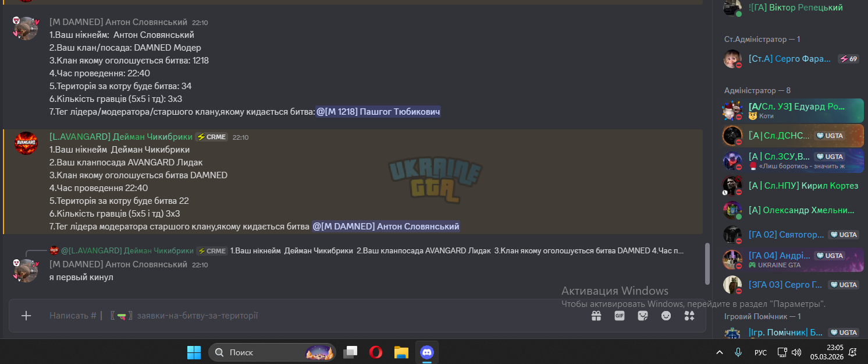Click the 69 tag next to Серго Фара
This screenshot has width=868, height=364.
pyautogui.click(x=849, y=59)
